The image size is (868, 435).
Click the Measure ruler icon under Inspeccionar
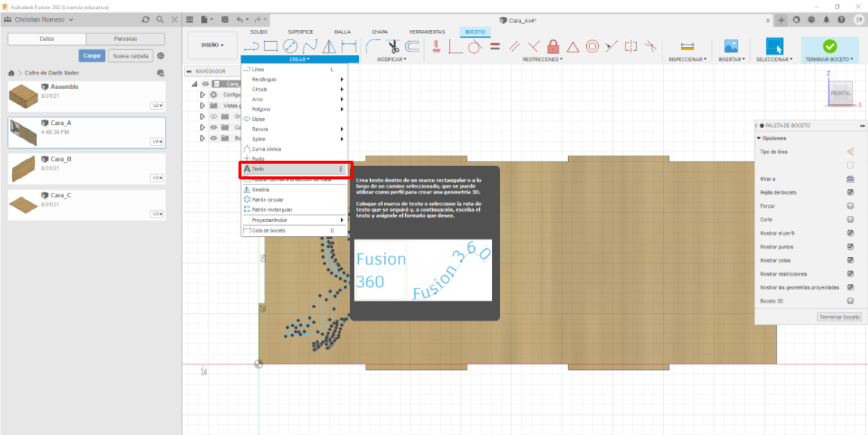(x=687, y=46)
